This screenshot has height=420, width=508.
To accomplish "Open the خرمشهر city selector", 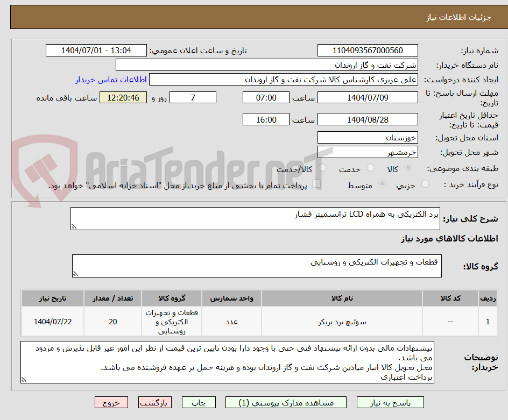I will [368, 152].
